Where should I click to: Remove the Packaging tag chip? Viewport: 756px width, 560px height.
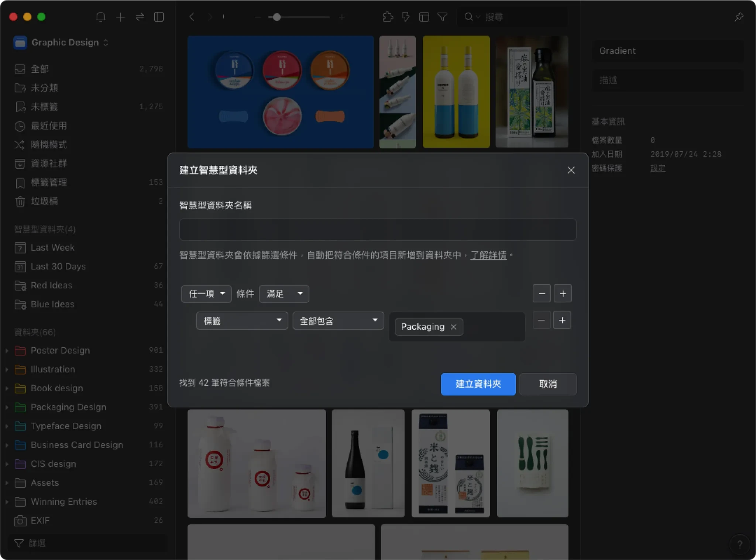click(x=454, y=327)
